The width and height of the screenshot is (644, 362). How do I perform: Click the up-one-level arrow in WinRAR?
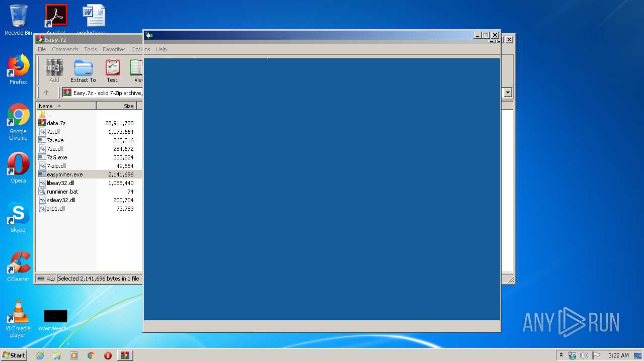pos(46,93)
